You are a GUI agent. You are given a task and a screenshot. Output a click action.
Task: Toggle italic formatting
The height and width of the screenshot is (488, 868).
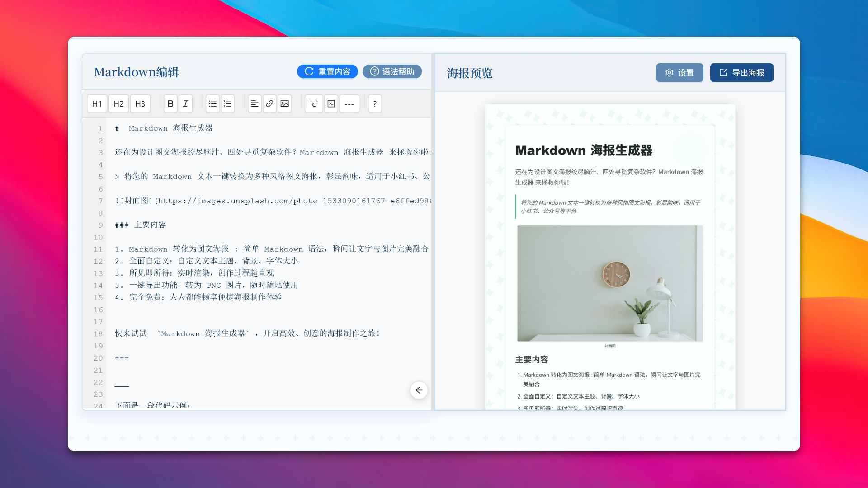coord(186,104)
